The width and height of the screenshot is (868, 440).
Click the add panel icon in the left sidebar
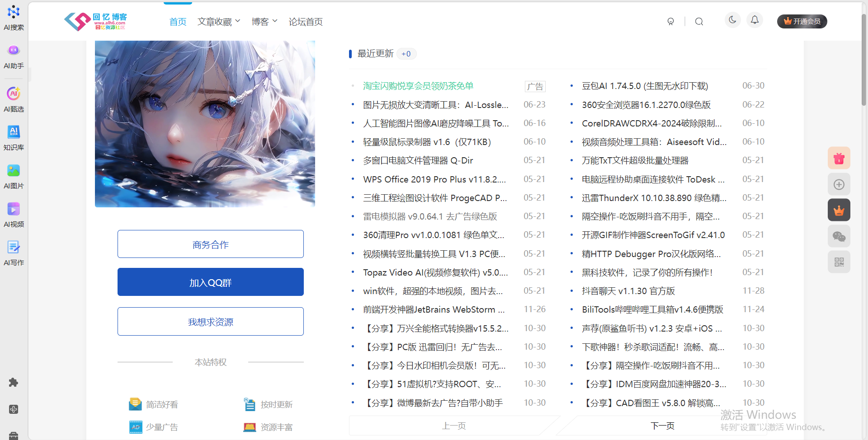pyautogui.click(x=14, y=409)
